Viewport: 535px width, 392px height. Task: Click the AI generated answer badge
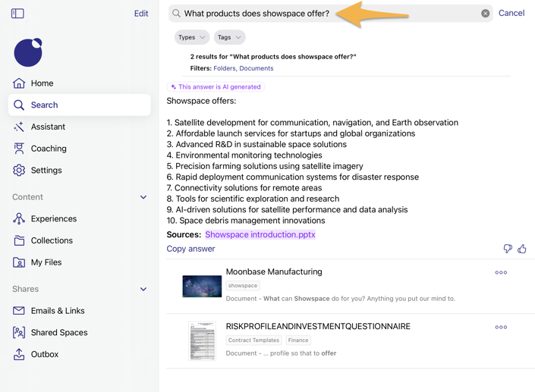pos(216,87)
